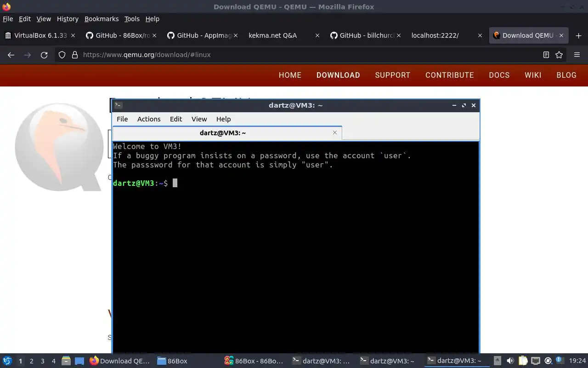The height and width of the screenshot is (368, 588).
Task: Open the Firefox View menu
Action: click(x=44, y=19)
